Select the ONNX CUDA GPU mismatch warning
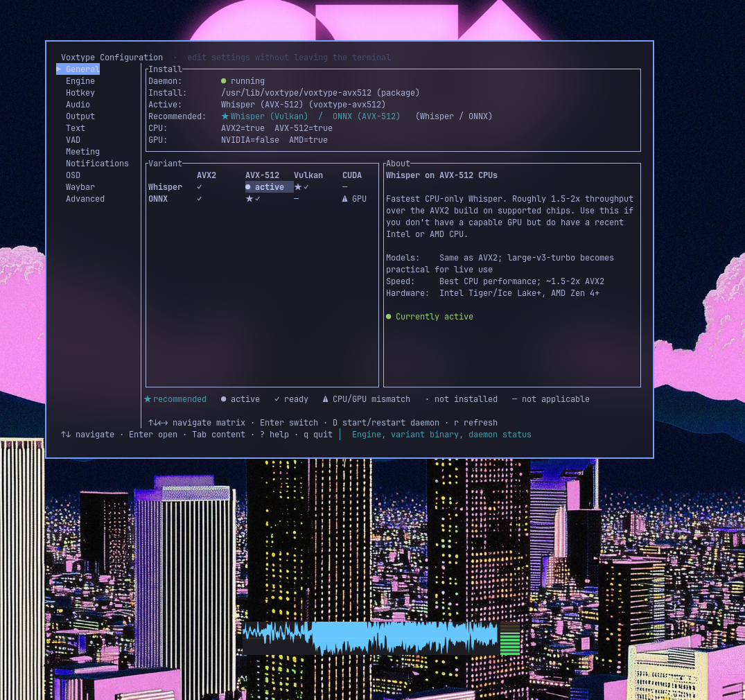The width and height of the screenshot is (745, 700). (x=354, y=199)
